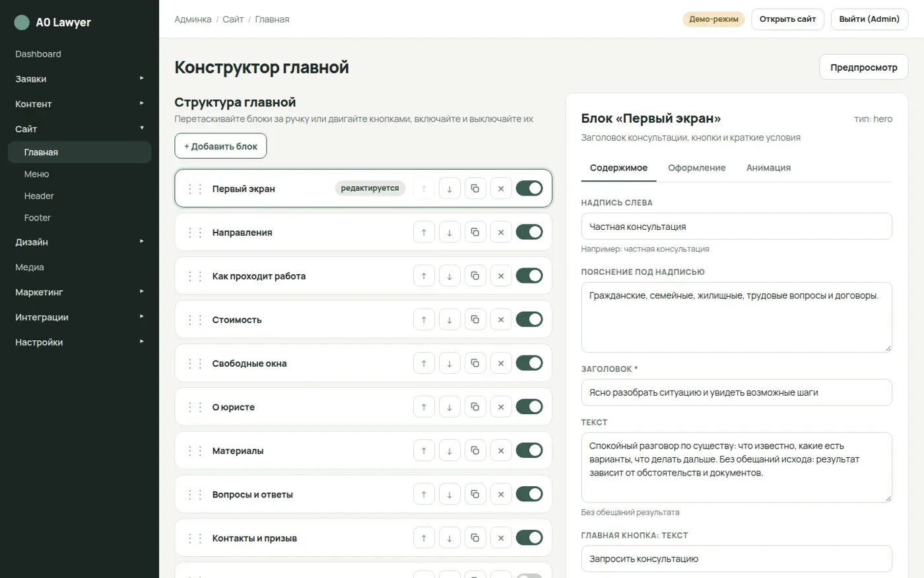Open the Меню page in sidebar

[79, 174]
